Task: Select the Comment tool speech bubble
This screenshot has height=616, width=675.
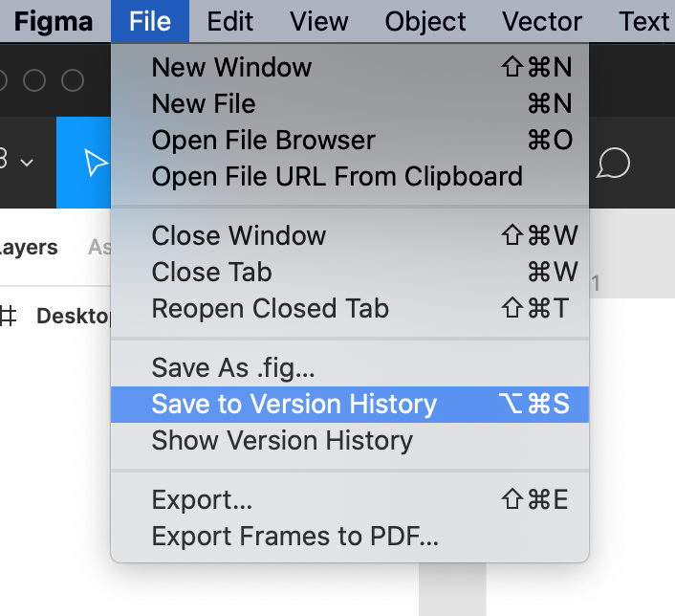Action: [x=613, y=163]
